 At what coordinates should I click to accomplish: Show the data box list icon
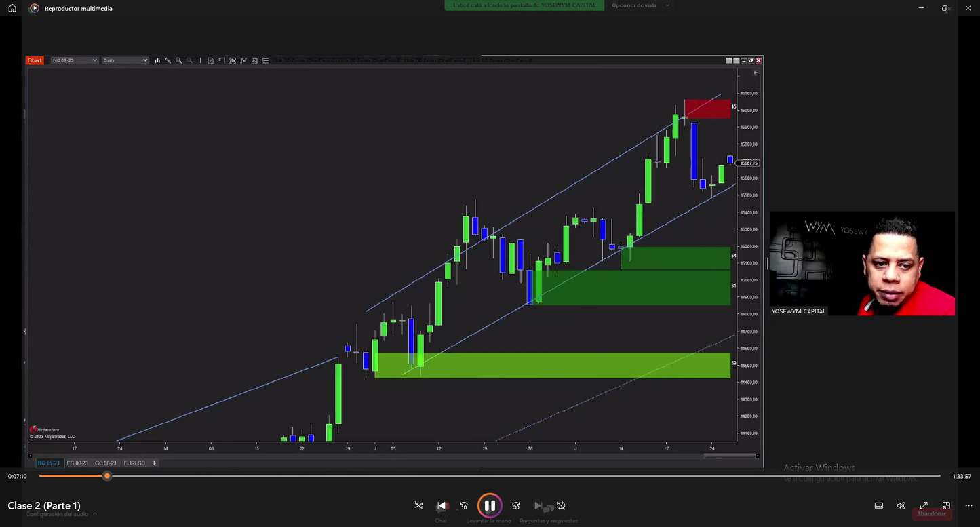pyautogui.click(x=265, y=60)
